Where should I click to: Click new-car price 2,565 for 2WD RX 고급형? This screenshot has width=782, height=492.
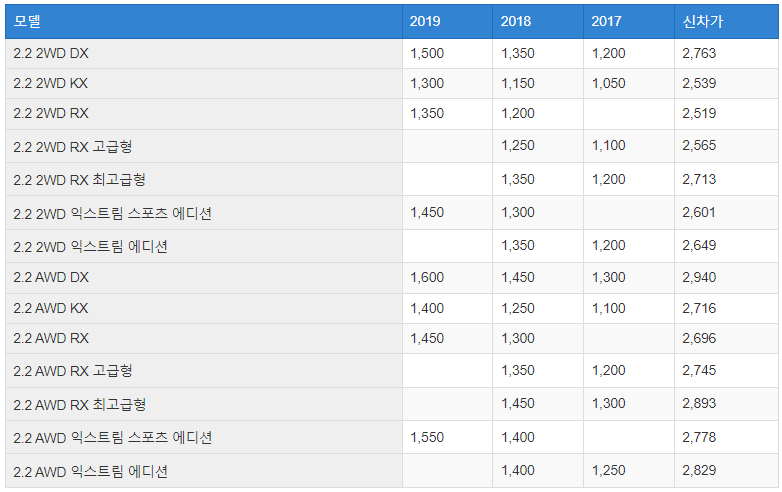[x=699, y=146]
